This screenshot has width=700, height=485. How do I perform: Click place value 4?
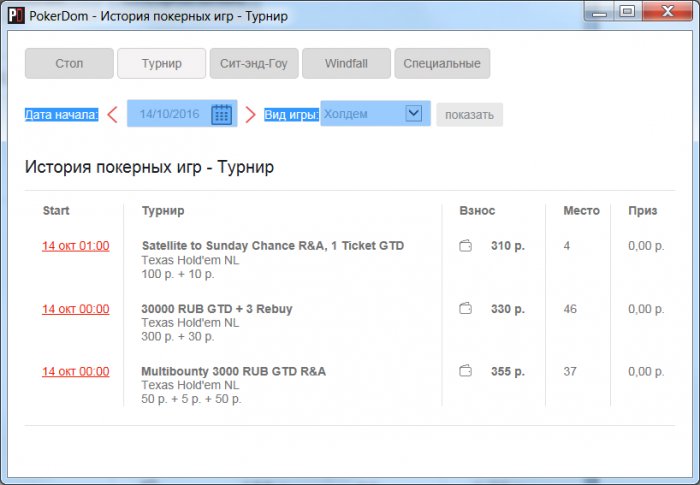pos(567,246)
